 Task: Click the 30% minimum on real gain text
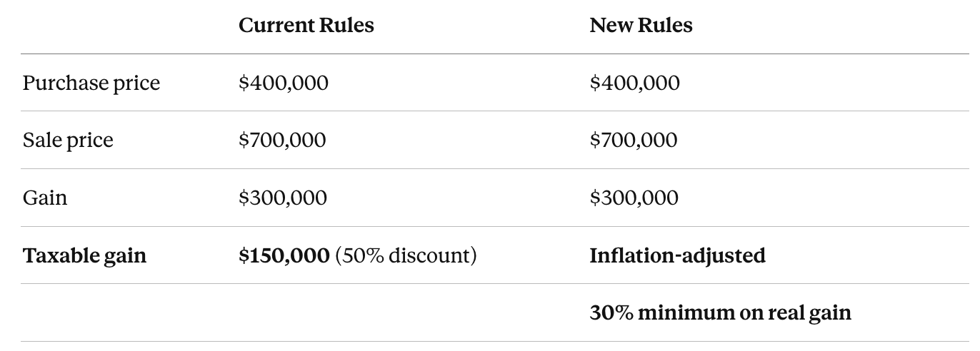pos(721,312)
